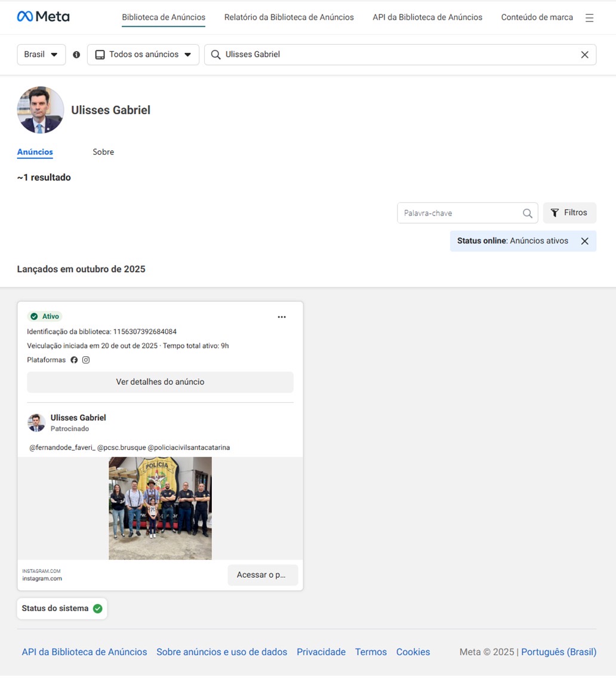
Task: Open the hamburger menu icon
Action: [589, 18]
